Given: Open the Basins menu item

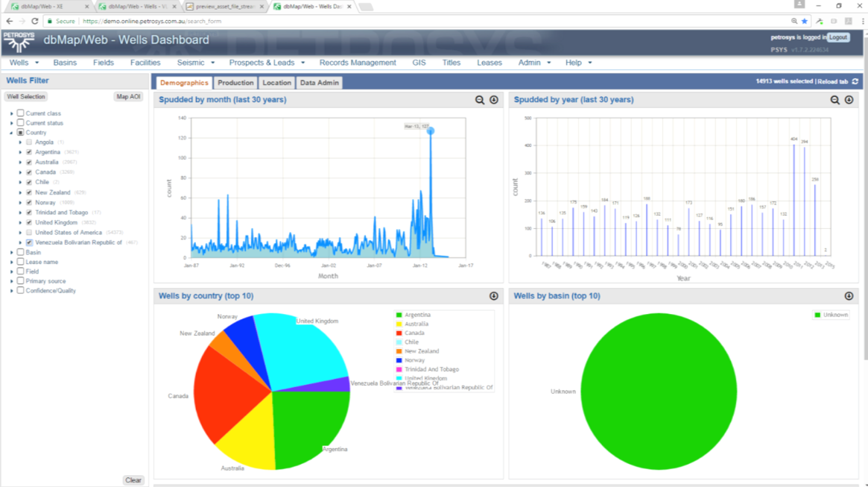Looking at the screenshot, I should click(65, 63).
